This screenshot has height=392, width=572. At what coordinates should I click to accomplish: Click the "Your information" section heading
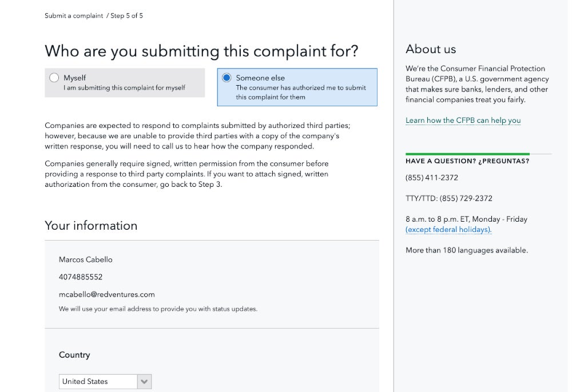pos(91,226)
